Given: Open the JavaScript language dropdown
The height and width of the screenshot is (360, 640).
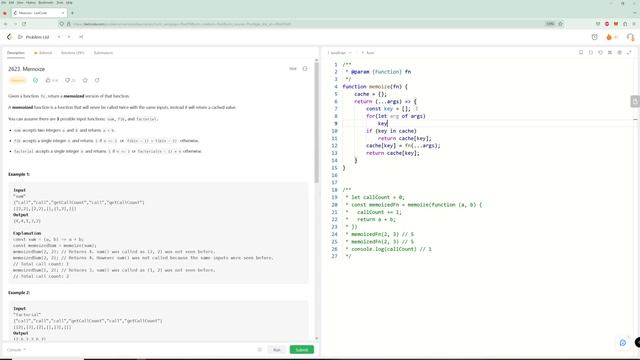Looking at the screenshot, I should point(339,53).
